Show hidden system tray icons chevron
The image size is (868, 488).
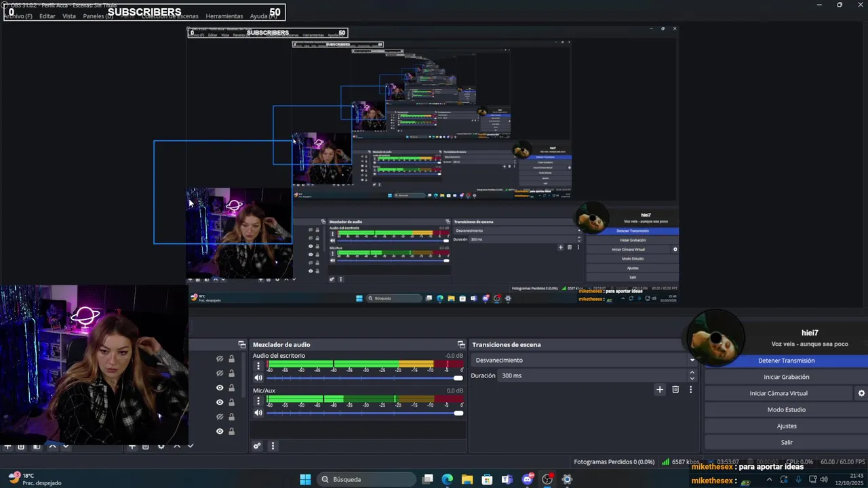[x=770, y=480]
